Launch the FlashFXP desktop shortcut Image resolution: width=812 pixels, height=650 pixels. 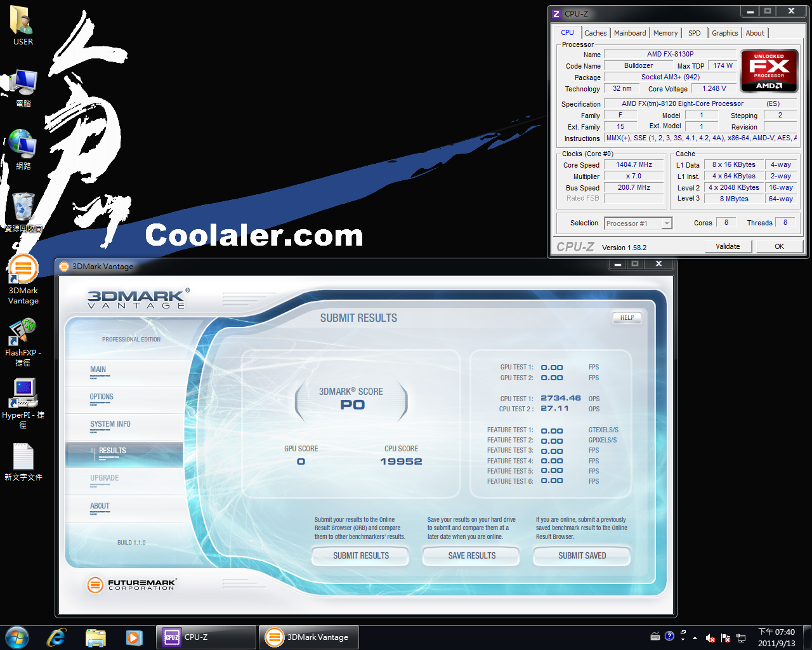(x=23, y=343)
